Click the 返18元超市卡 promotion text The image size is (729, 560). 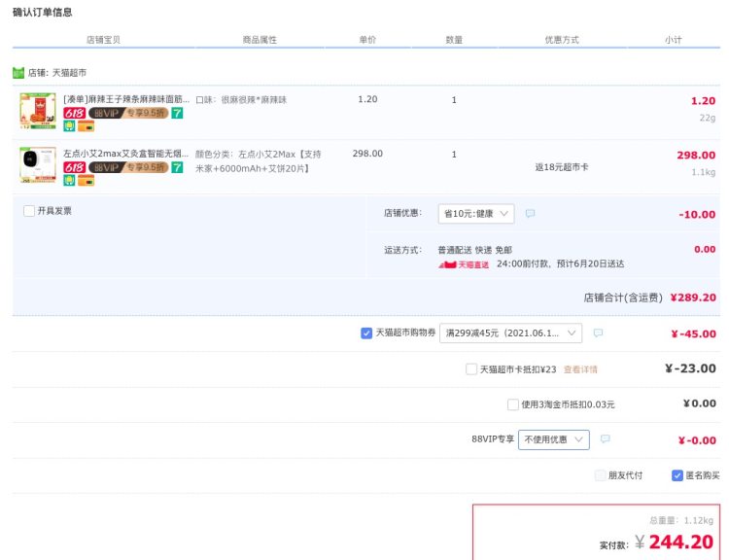click(x=562, y=167)
